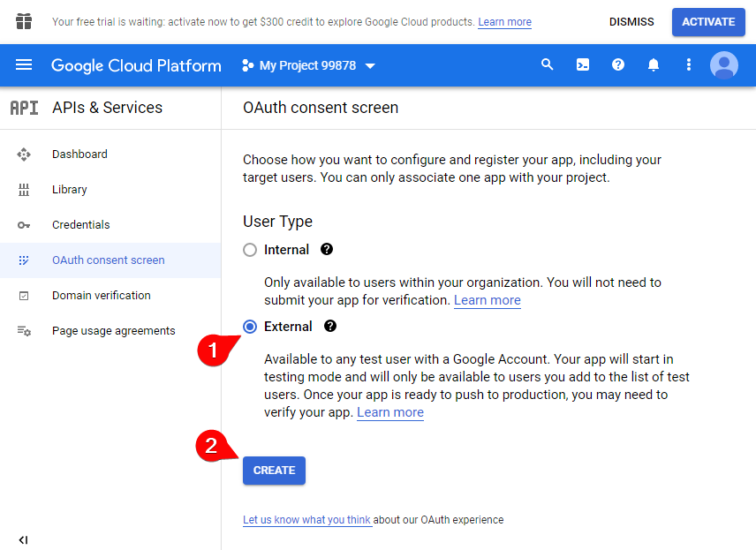Screen dimensions: 756x550
Task: Open the Learn more link under External
Action: [389, 411]
